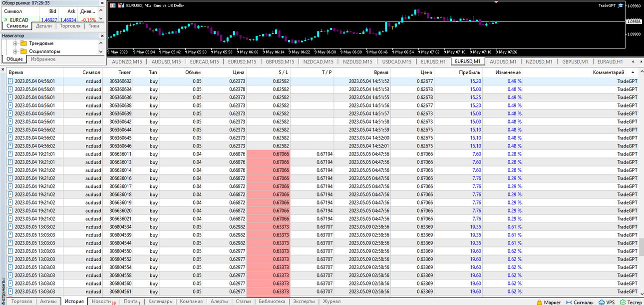The width and height of the screenshot is (644, 305).
Task: Open the Почта tab in Toolbox
Action: (131, 301)
